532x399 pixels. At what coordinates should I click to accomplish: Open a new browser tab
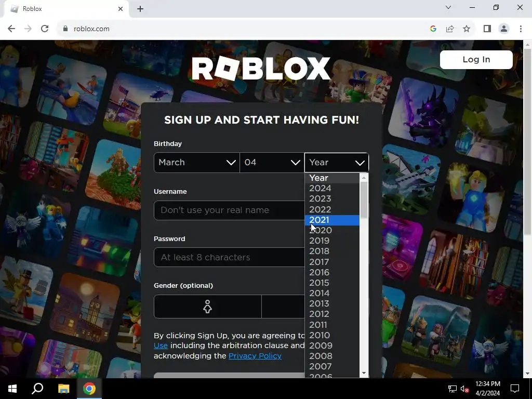coord(140,9)
